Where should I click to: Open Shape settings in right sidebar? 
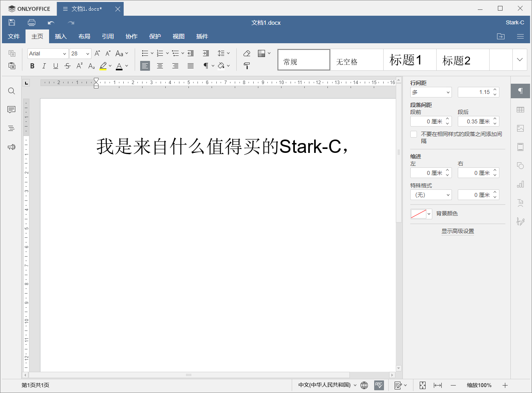(521, 165)
